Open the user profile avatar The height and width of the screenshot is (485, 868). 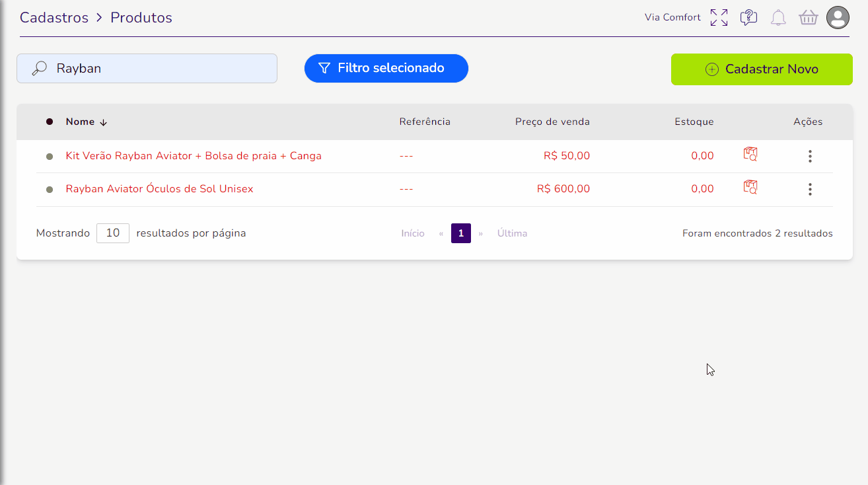[838, 17]
